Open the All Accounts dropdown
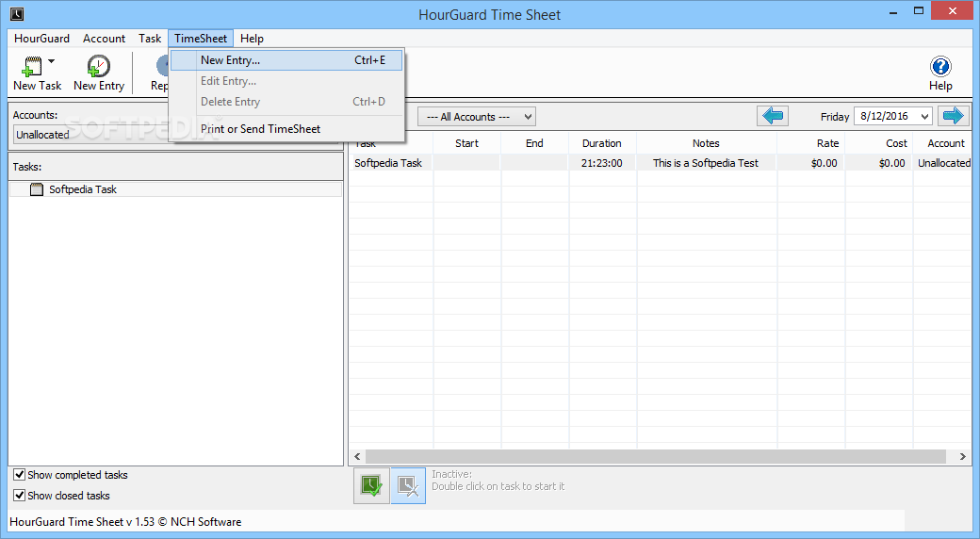 [476, 116]
